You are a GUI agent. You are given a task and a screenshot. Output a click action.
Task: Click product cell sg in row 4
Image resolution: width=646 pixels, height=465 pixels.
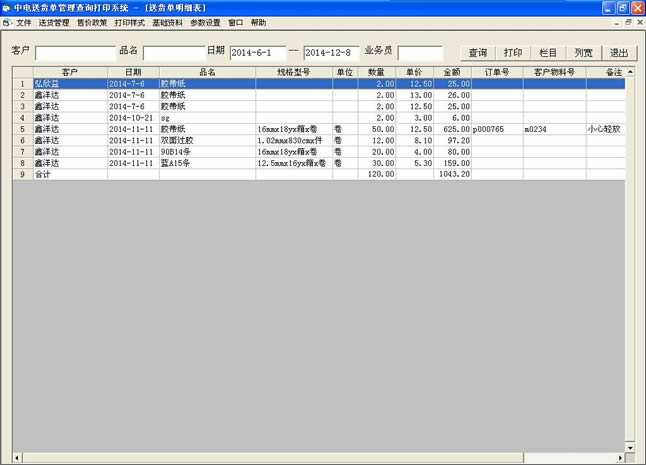(207, 118)
